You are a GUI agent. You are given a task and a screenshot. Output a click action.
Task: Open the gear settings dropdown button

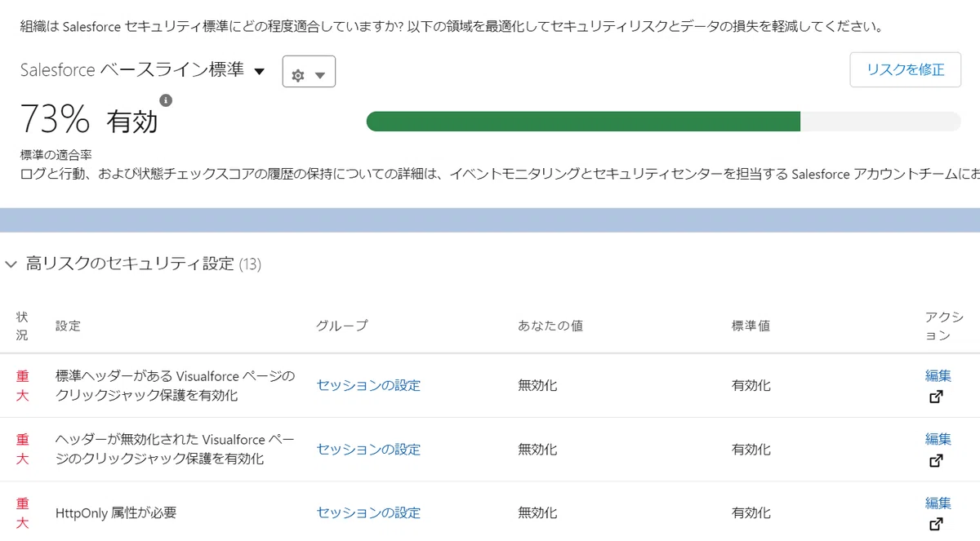click(x=309, y=72)
